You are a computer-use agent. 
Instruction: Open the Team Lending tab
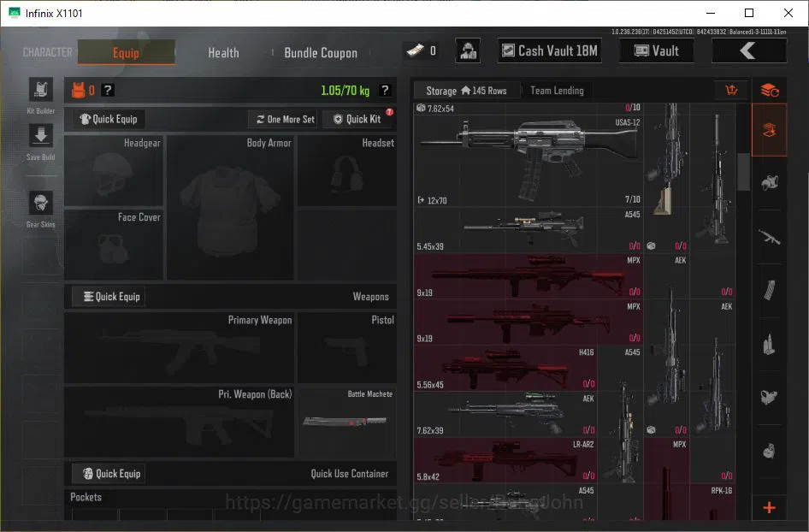(557, 91)
